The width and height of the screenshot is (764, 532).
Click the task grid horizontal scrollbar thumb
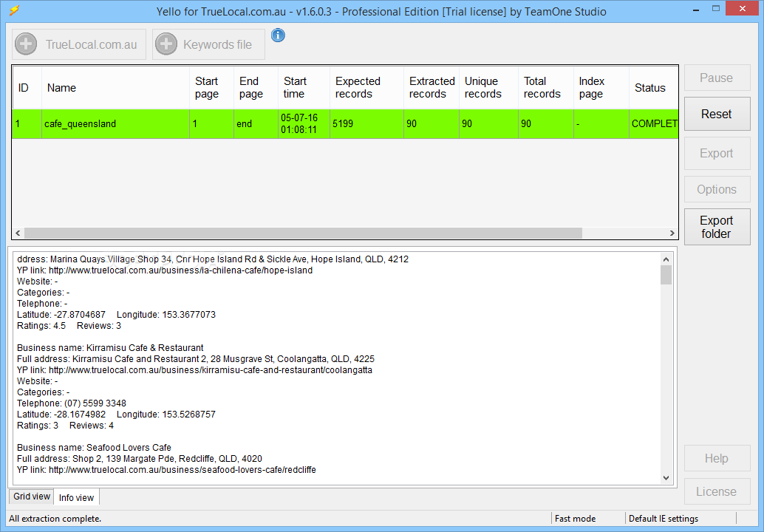click(303, 233)
